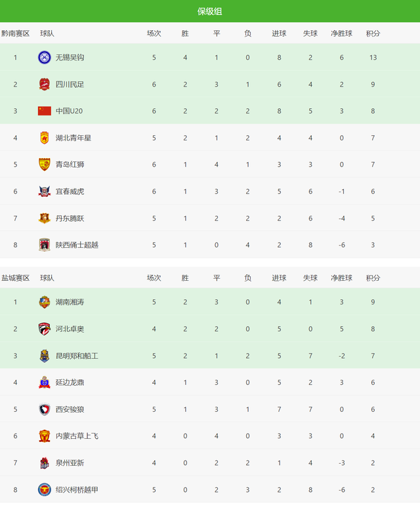This screenshot has height=511, width=420.
Task: Select the 丹东腾跃 club badge
Action: tap(45, 218)
